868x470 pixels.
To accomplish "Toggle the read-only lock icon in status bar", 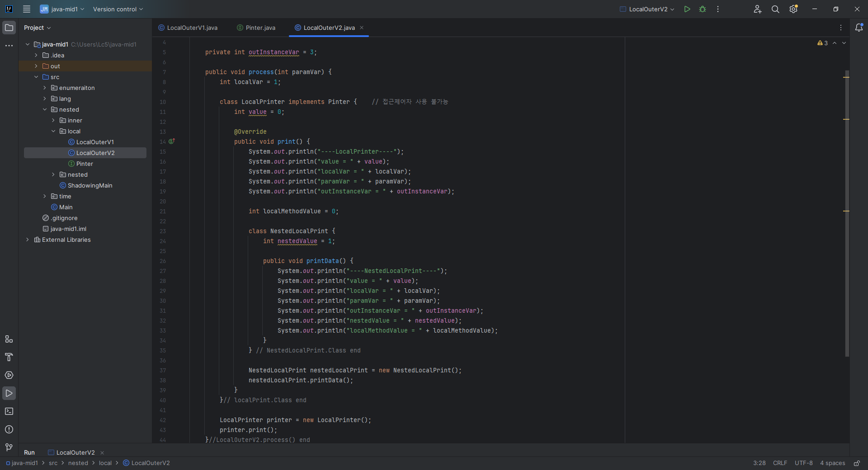I will click(x=857, y=463).
